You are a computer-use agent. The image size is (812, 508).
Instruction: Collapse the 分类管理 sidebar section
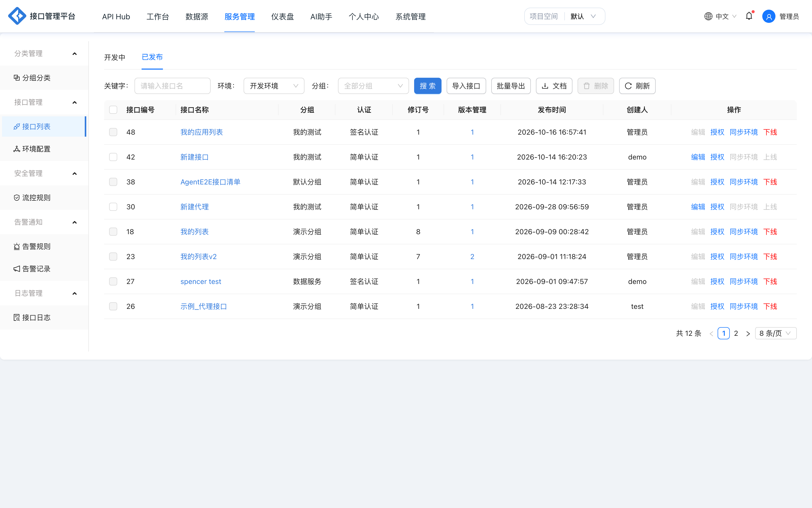point(75,54)
